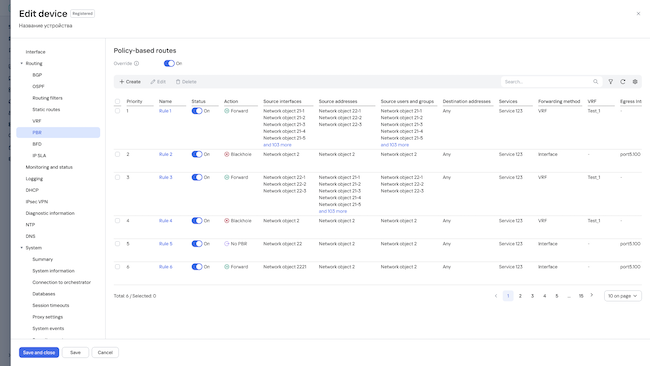650x366 pixels.
Task: Click the Override info icon
Action: (x=136, y=63)
